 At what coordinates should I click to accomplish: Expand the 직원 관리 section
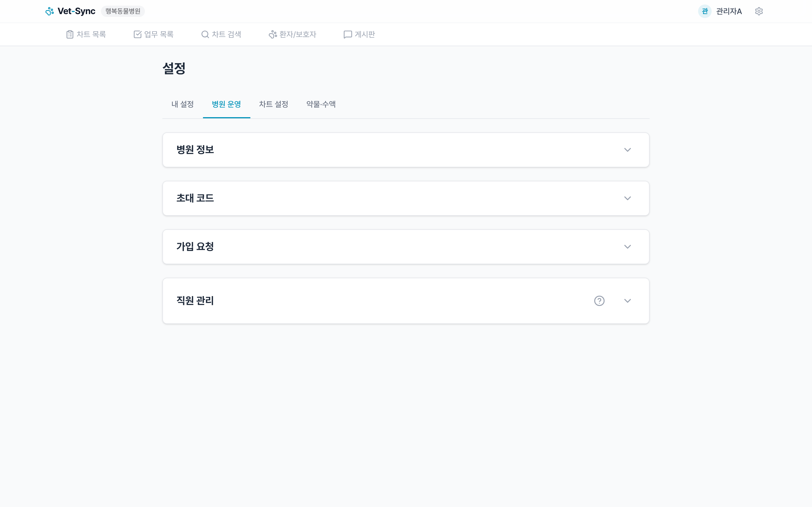tap(628, 301)
